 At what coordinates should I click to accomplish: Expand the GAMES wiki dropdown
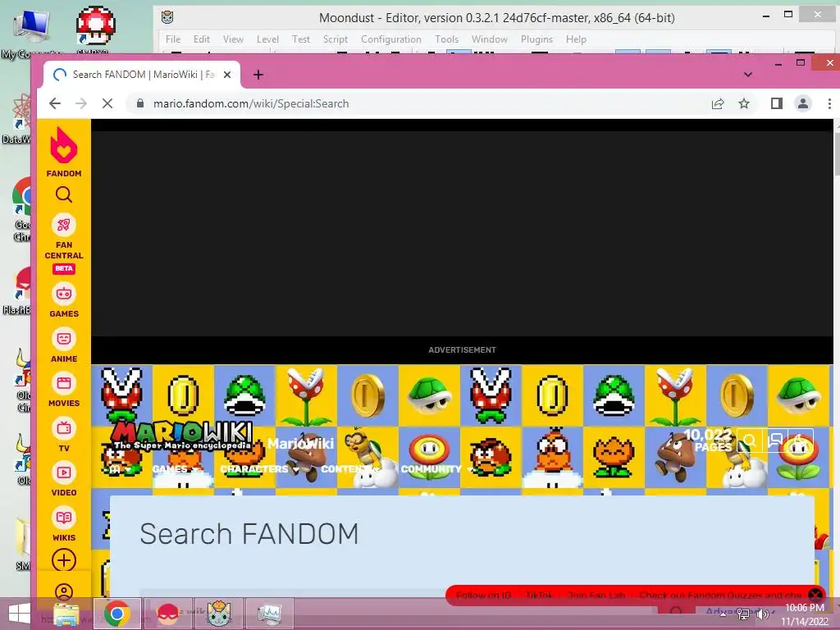(176, 469)
